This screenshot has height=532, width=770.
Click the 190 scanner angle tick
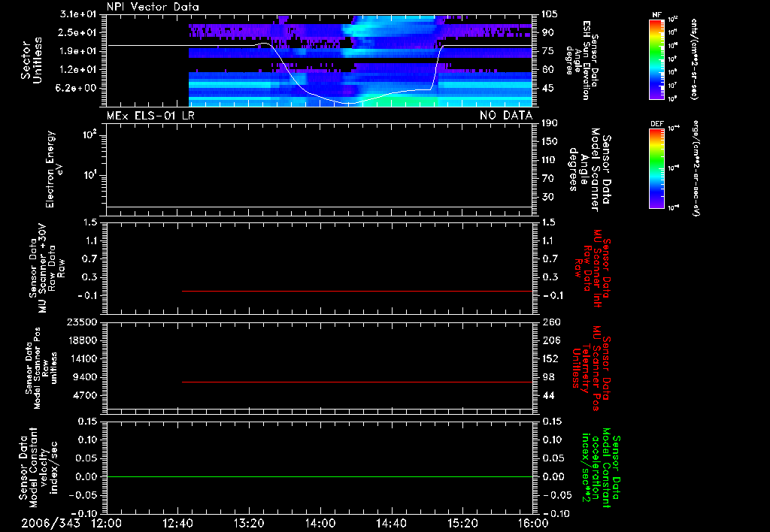pos(549,123)
